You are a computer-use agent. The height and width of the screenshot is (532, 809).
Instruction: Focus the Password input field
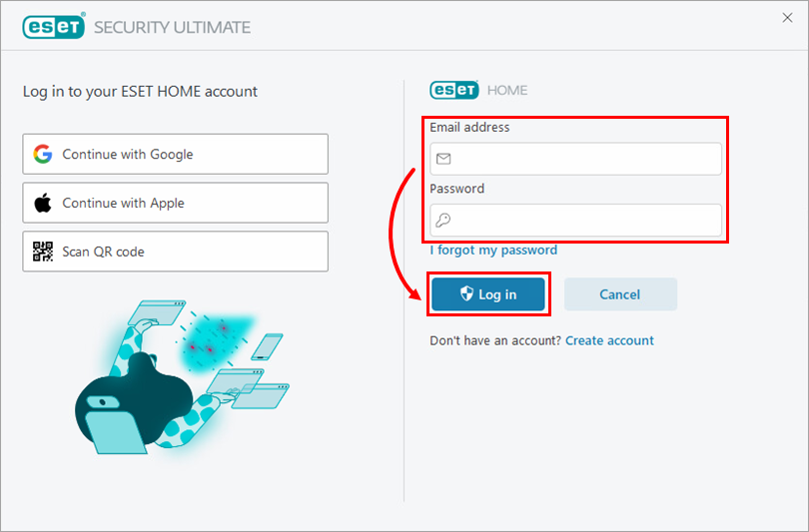point(576,221)
